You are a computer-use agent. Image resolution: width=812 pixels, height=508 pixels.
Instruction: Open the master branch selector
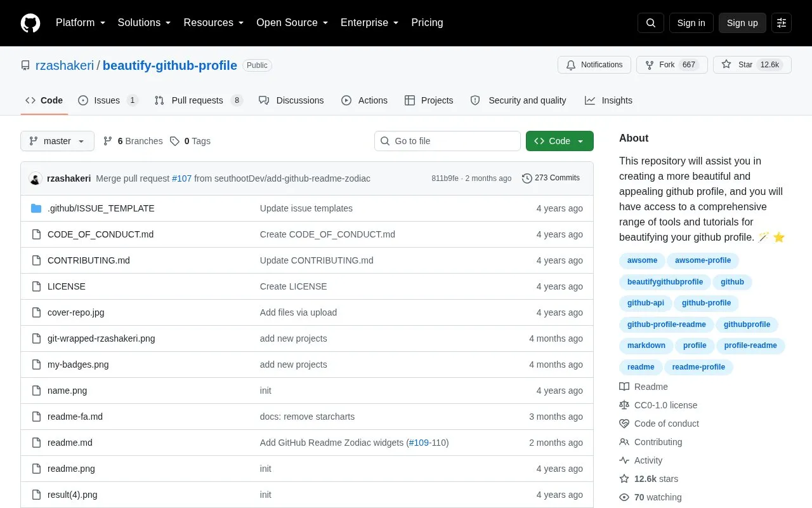tap(57, 141)
